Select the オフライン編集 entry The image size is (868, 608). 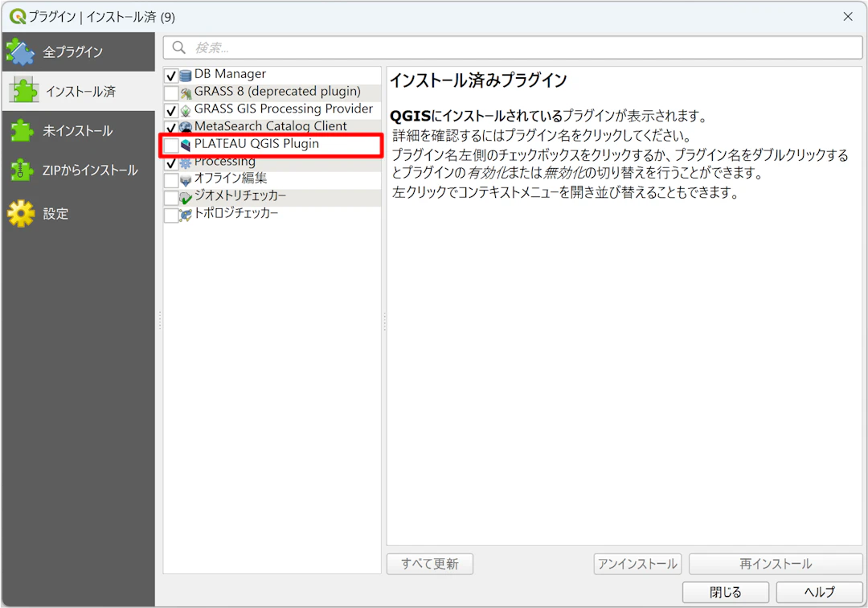point(272,179)
